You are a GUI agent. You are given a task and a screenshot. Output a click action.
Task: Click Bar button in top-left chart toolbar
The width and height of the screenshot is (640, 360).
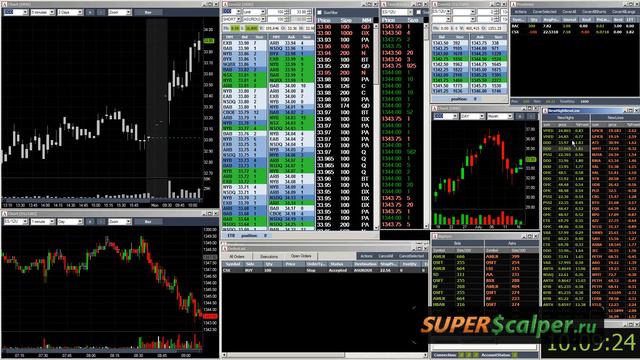coord(148,12)
